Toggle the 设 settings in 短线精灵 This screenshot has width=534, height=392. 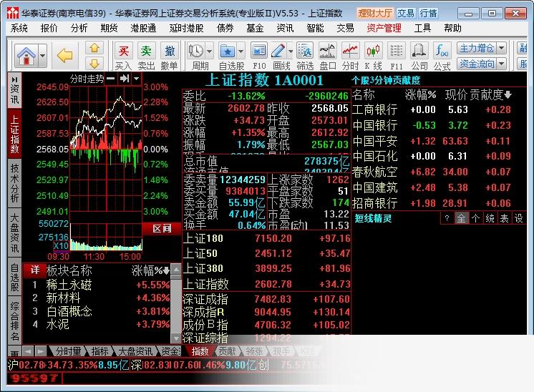click(x=518, y=218)
